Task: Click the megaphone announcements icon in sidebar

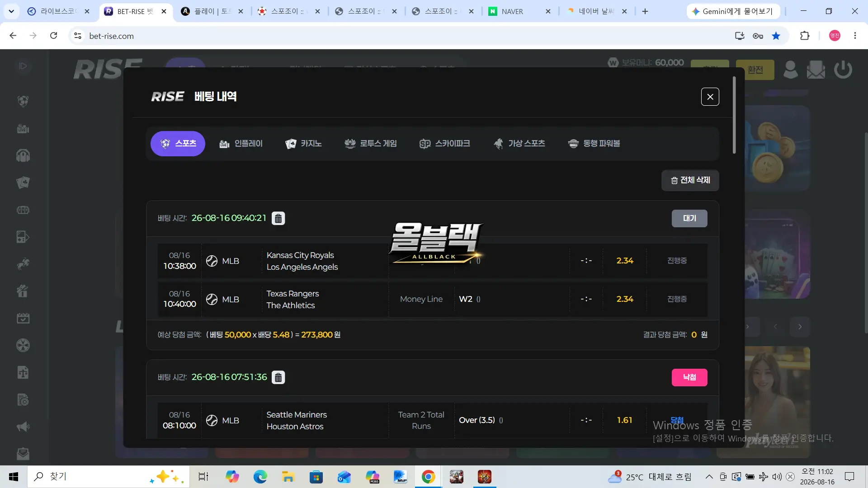Action: point(23,427)
